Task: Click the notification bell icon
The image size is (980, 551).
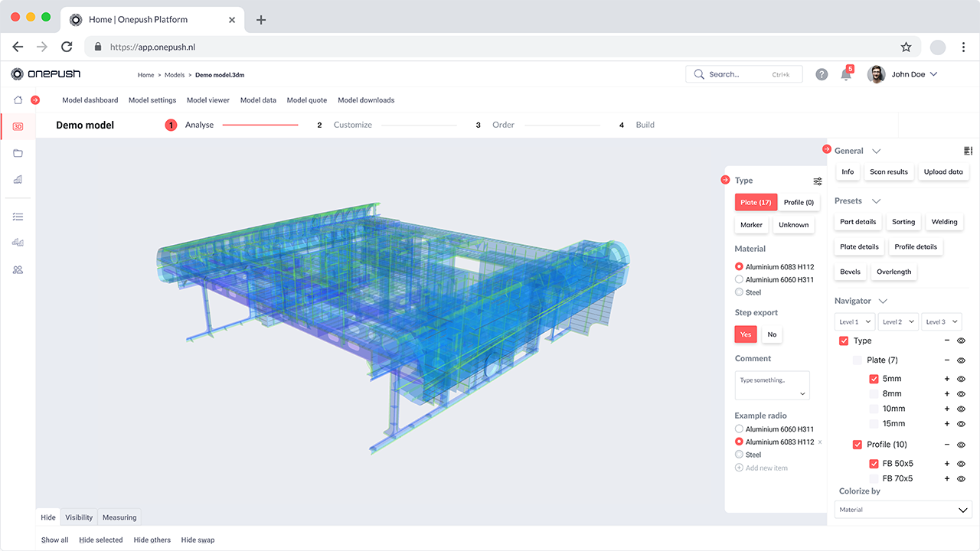Action: point(845,74)
